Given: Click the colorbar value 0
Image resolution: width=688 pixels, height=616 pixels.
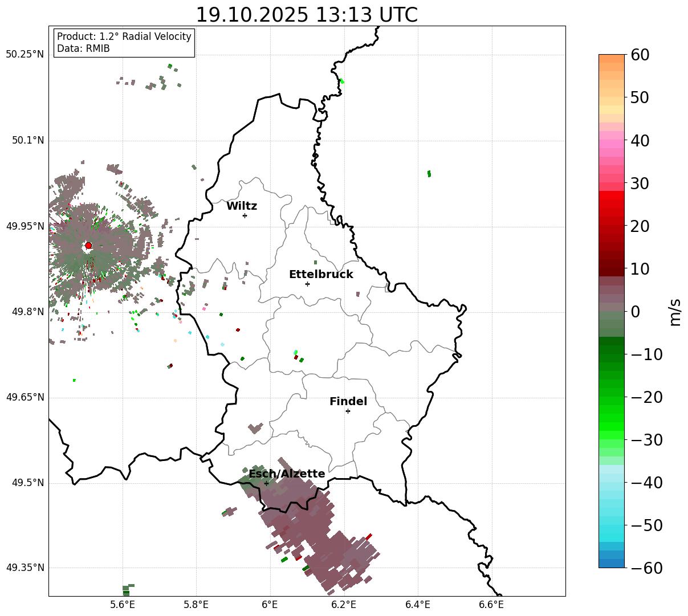Looking at the screenshot, I should 636,312.
